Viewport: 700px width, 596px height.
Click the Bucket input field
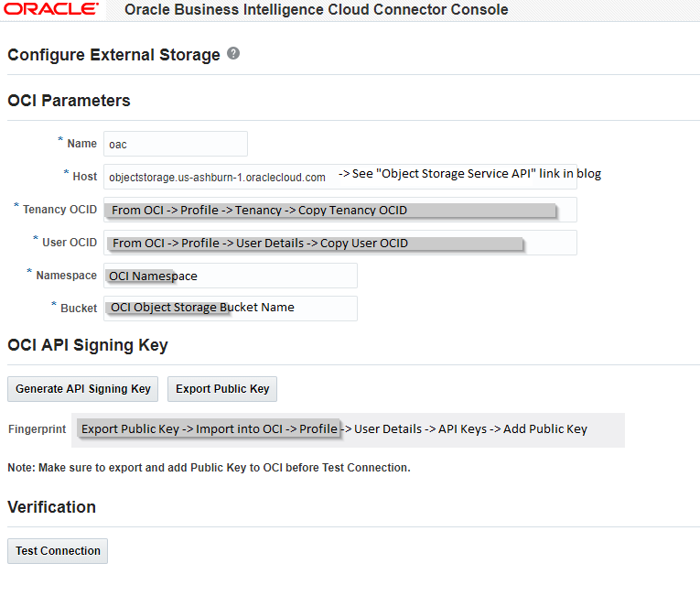point(230,309)
